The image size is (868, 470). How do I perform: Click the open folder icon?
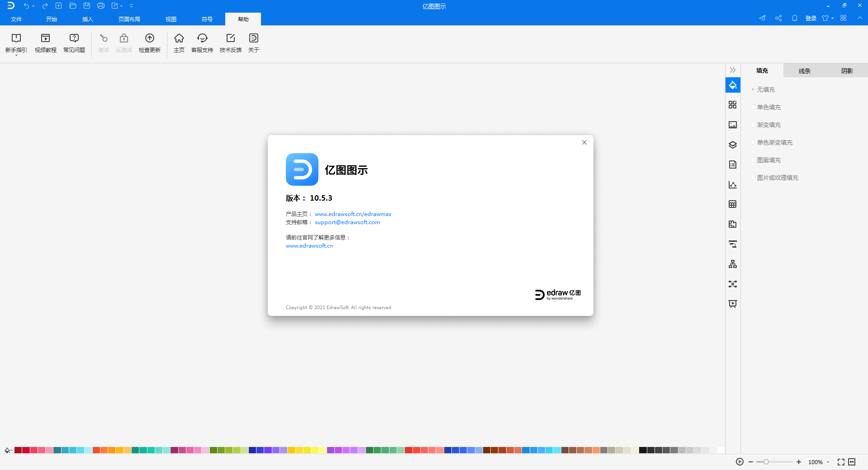point(73,6)
